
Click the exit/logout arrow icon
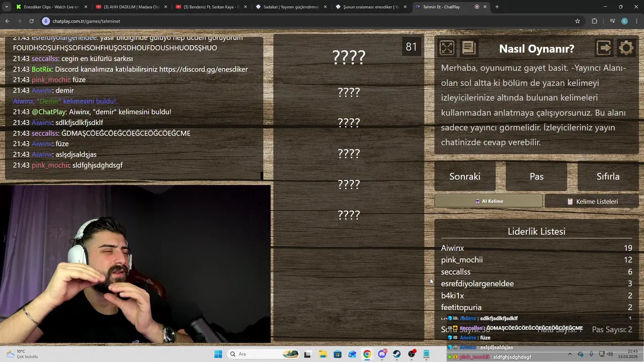(x=604, y=48)
